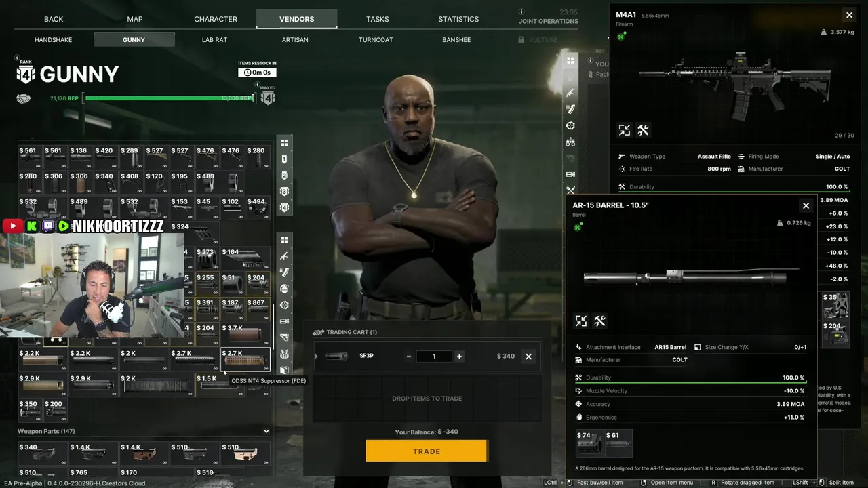Screen dimensions: 868x488
Task: Filter vendor list by grenades icon
Action: [x=285, y=289]
